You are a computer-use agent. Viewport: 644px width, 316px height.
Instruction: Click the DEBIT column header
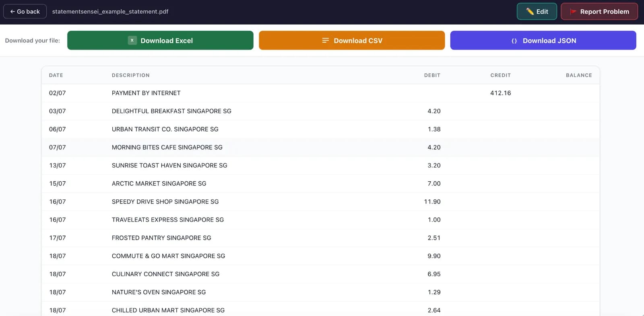click(432, 75)
